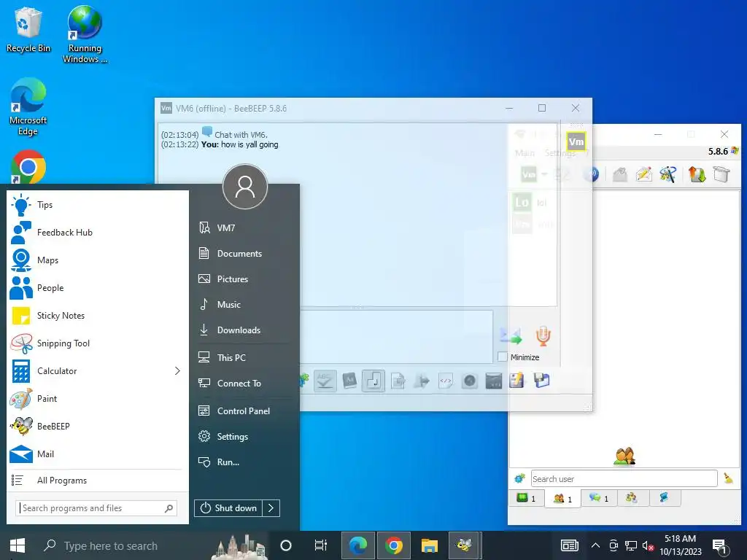Click the muted speaker volume icon in tray
Viewport: 747px width, 560px height.
(x=648, y=545)
